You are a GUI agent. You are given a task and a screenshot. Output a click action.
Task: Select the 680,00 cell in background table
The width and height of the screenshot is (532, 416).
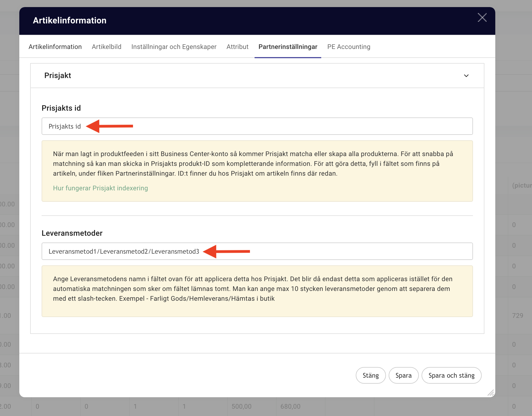pyautogui.click(x=290, y=406)
